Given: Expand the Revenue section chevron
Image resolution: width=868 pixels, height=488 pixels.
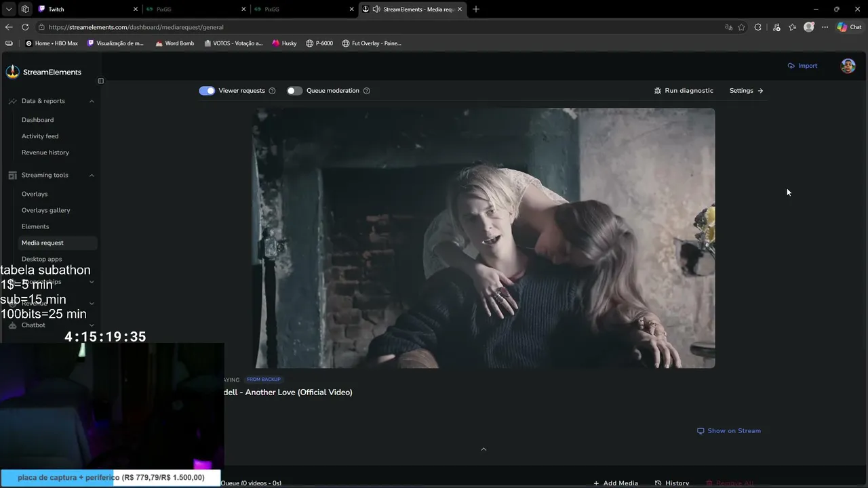Looking at the screenshot, I should click(x=92, y=304).
